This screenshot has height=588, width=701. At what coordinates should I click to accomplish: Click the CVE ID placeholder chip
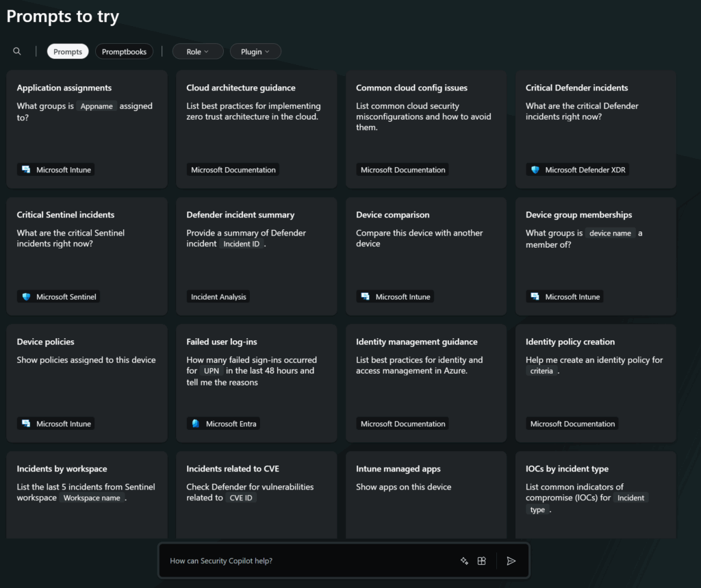pyautogui.click(x=241, y=498)
